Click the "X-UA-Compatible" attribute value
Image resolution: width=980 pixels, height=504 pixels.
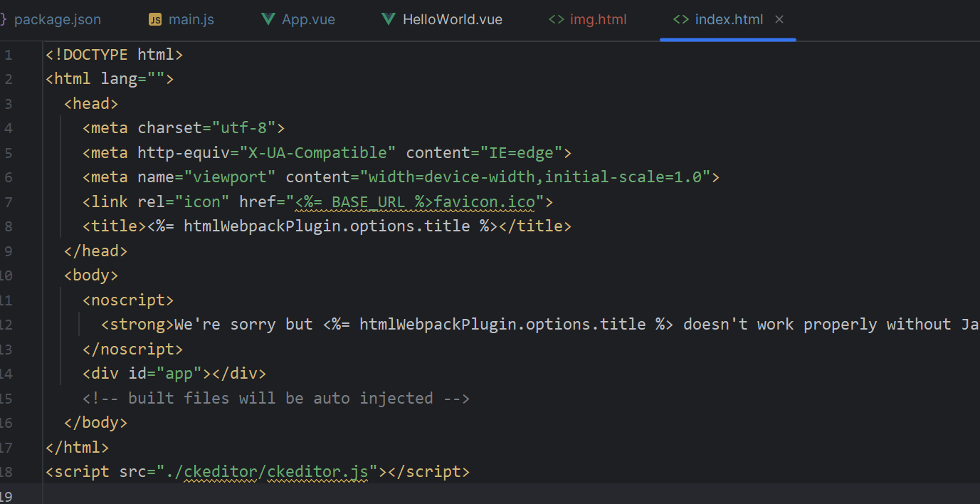[317, 152]
